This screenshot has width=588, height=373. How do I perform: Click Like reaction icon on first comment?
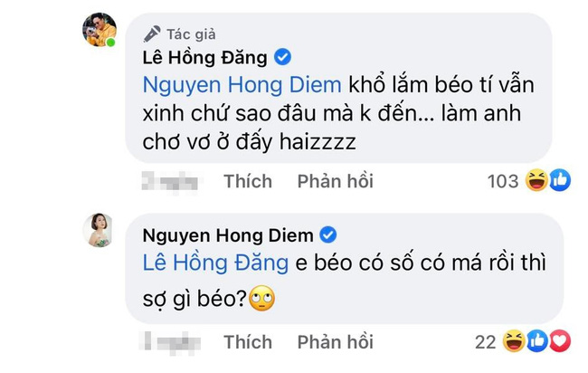(559, 181)
